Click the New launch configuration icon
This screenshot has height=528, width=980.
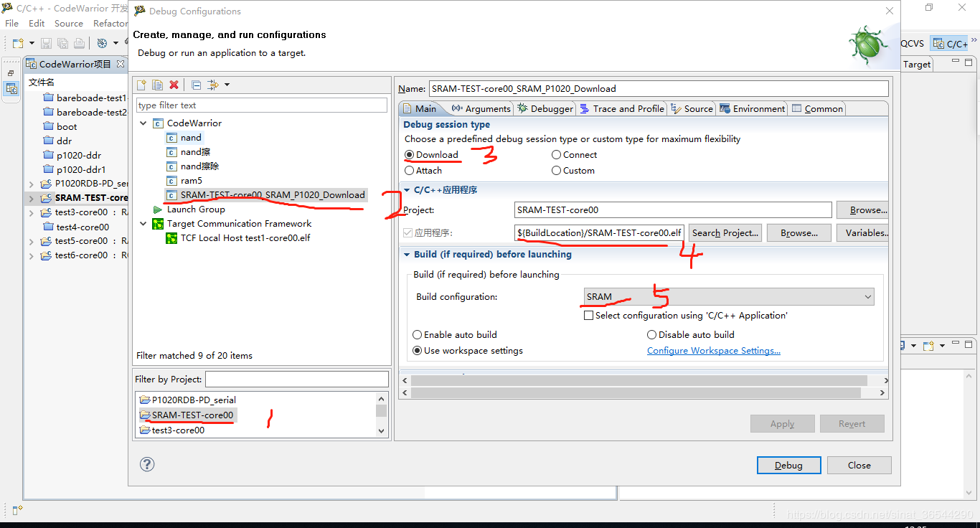point(142,85)
